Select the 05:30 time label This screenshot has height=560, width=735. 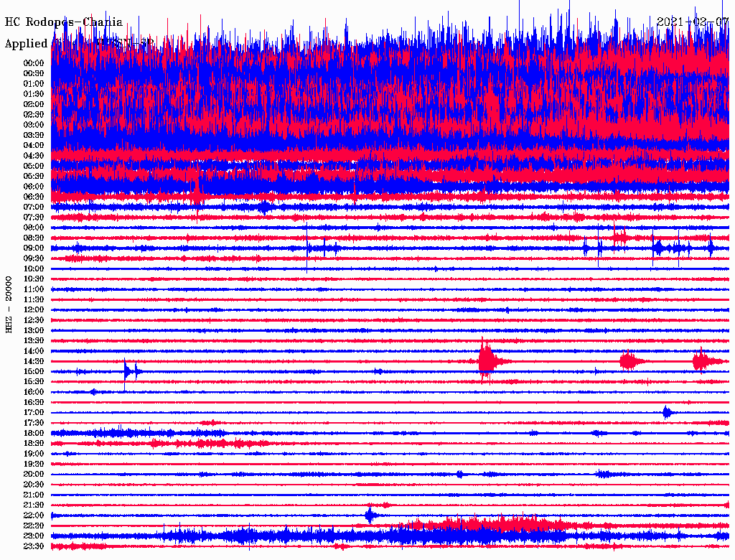[x=33, y=176]
